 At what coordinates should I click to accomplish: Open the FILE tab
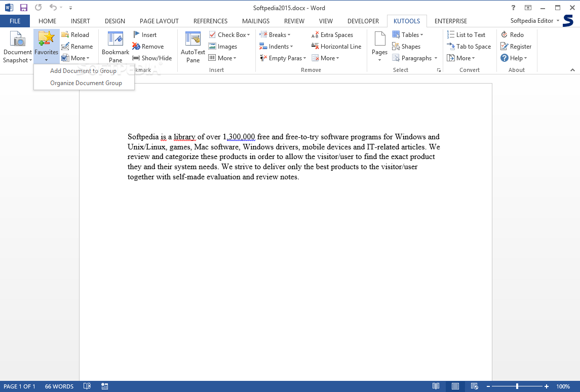coord(15,21)
